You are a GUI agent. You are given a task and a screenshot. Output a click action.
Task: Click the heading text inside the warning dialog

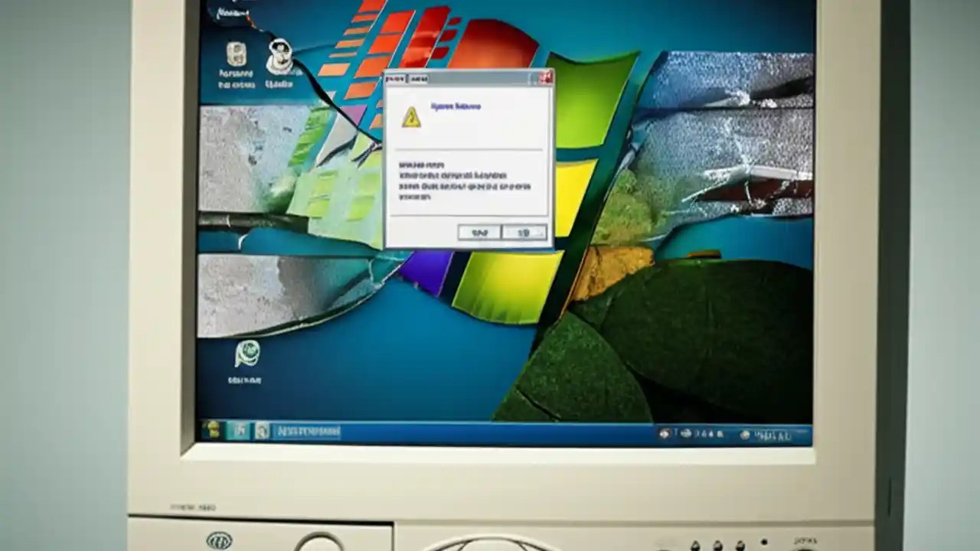coord(457,106)
